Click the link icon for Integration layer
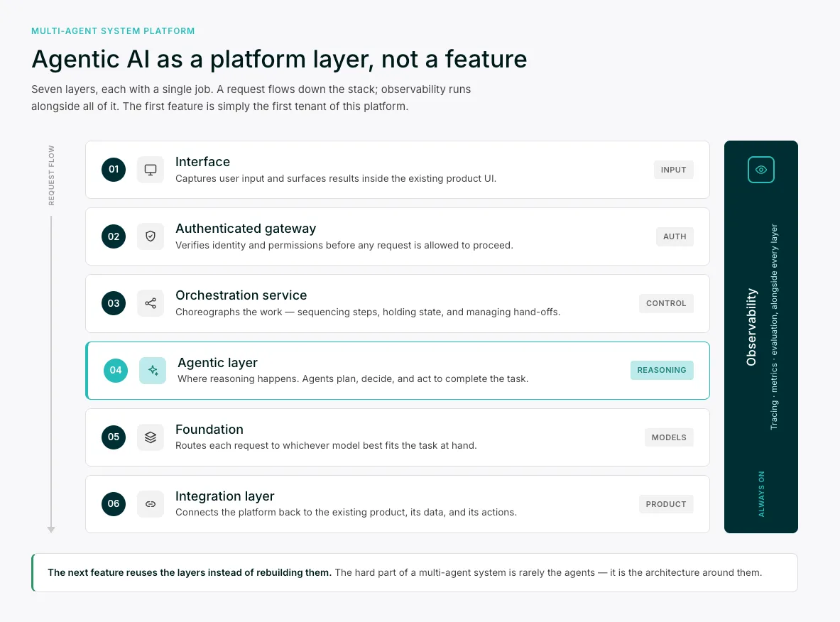This screenshot has width=840, height=622. pyautogui.click(x=151, y=503)
